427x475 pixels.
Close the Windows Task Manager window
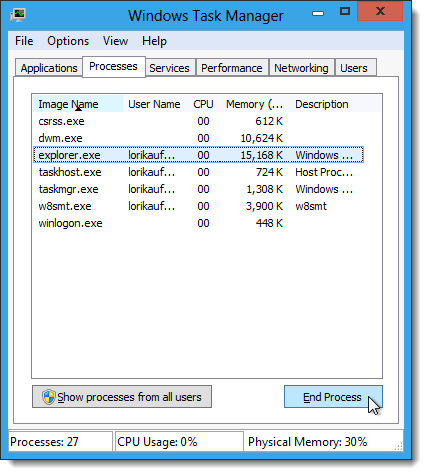tap(380, 12)
